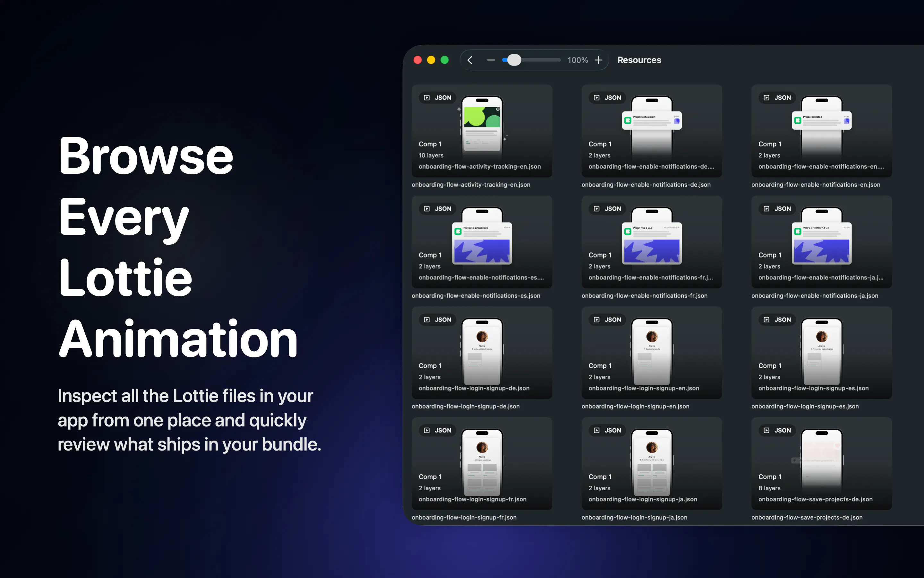
Task: Zoom in with the plus button
Action: click(599, 60)
